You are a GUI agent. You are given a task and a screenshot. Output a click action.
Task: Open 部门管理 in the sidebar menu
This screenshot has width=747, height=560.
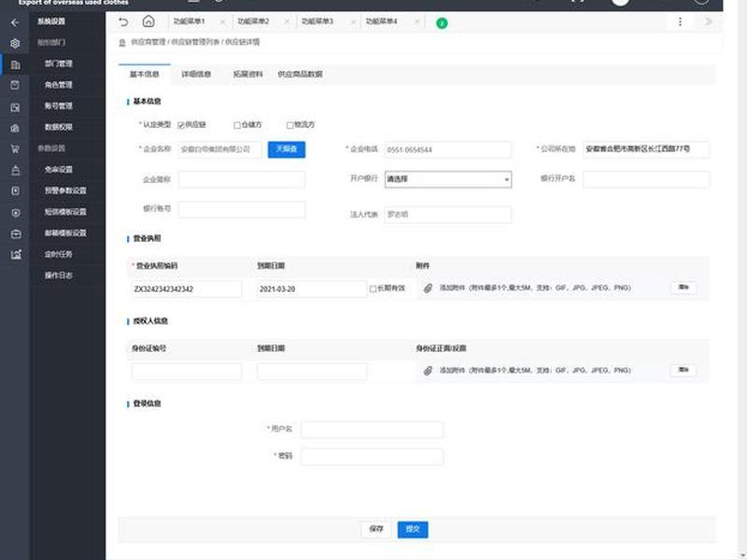tap(59, 63)
